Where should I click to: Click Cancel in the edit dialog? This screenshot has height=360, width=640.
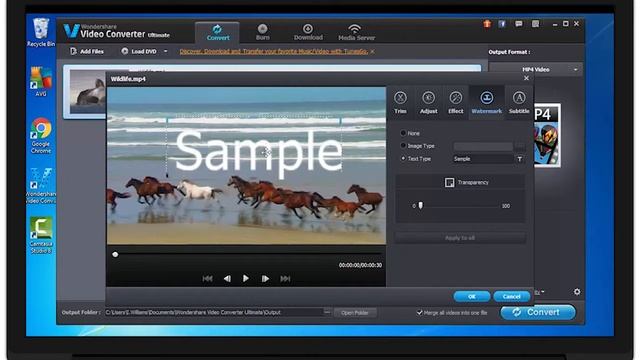pyautogui.click(x=511, y=296)
